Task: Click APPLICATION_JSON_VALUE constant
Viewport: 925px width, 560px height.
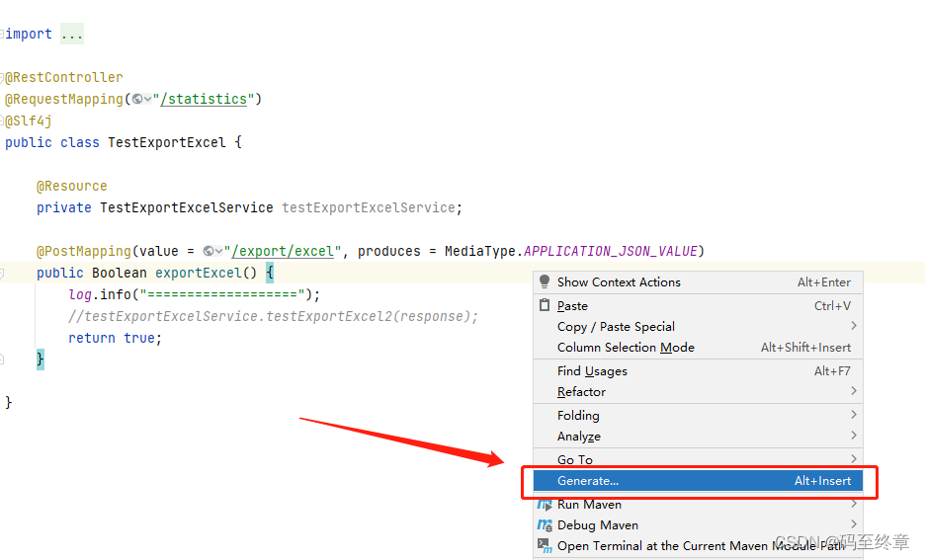Action: (611, 251)
